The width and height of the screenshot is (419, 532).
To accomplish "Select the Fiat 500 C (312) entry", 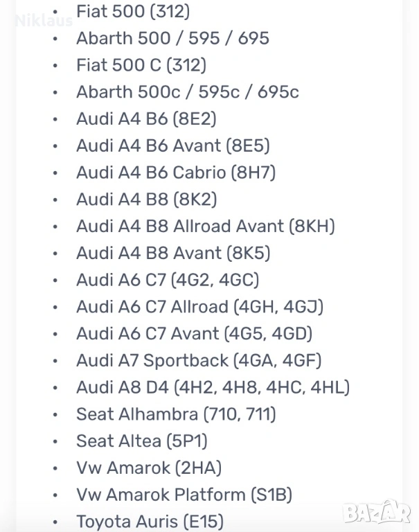I will tap(141, 65).
